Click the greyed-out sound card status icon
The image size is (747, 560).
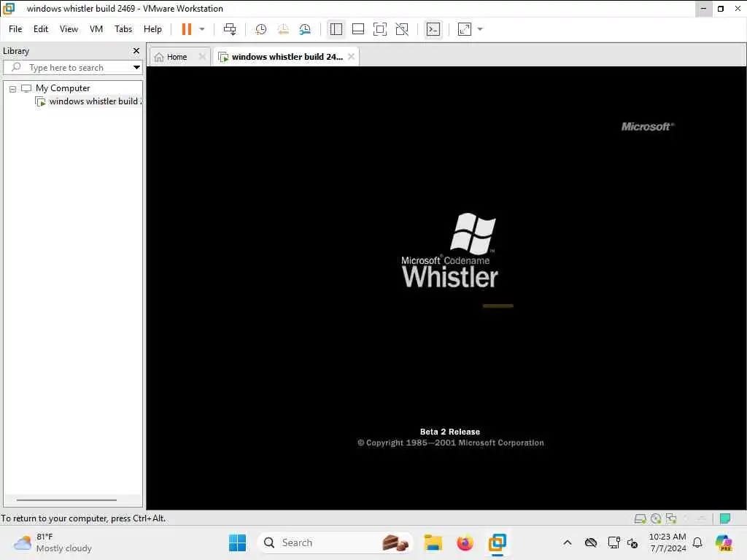686,518
